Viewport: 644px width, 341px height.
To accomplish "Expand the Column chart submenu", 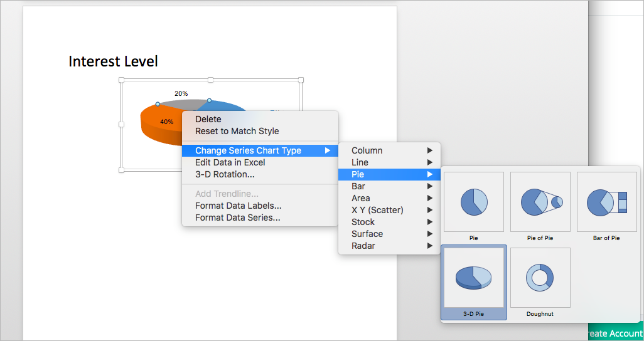I will tap(389, 150).
